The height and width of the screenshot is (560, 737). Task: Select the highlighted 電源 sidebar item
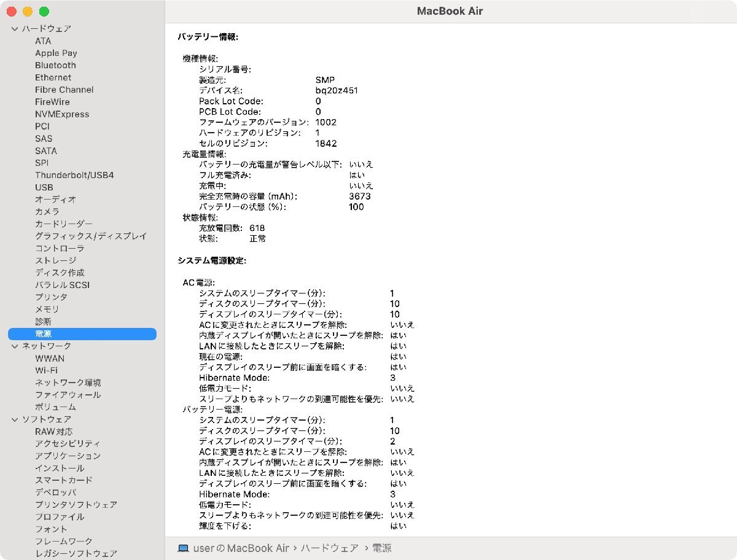[82, 334]
